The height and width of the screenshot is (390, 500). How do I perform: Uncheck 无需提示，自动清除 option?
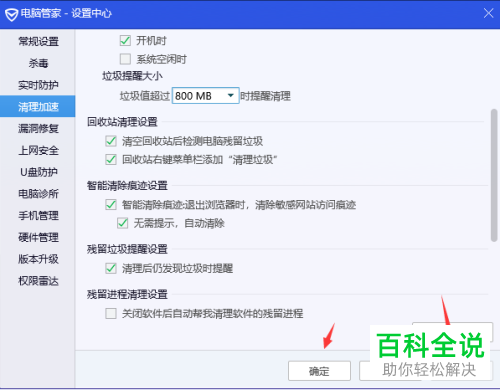[123, 223]
